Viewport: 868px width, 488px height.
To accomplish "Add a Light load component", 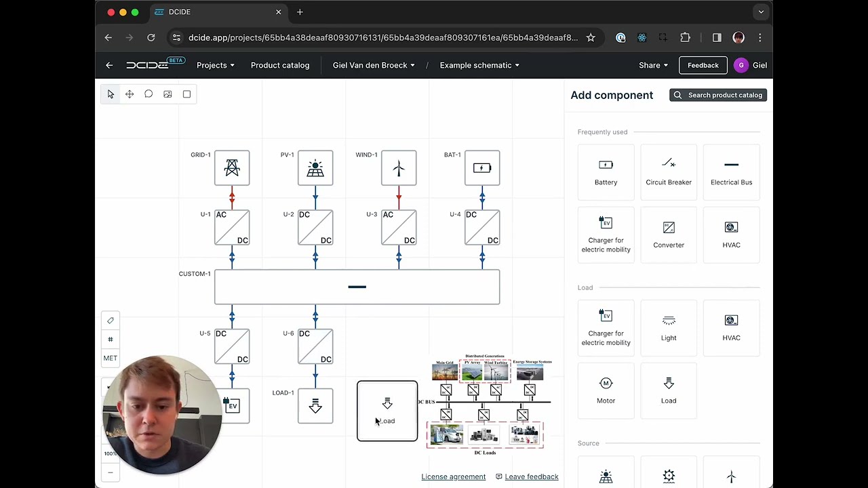I will (669, 328).
